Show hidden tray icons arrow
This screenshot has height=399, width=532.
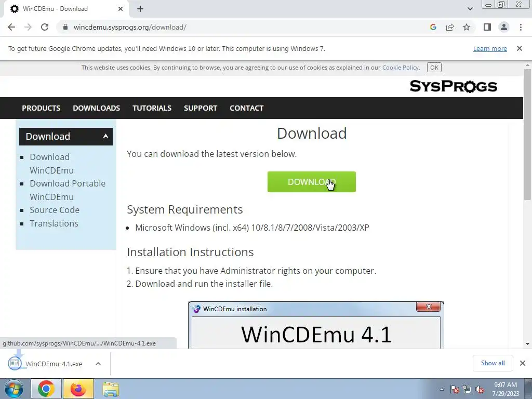coord(442,389)
